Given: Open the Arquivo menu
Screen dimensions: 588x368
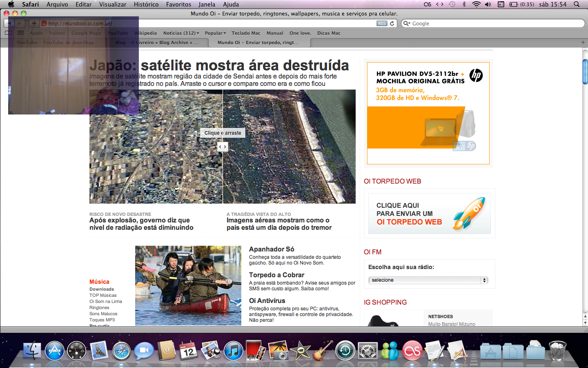Looking at the screenshot, I should coord(57,4).
